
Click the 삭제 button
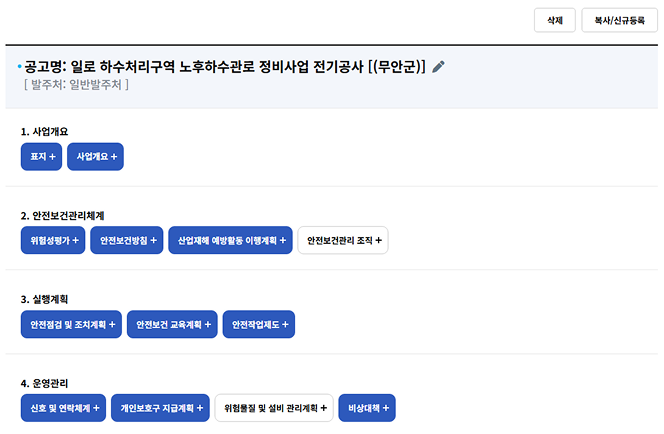pyautogui.click(x=555, y=19)
